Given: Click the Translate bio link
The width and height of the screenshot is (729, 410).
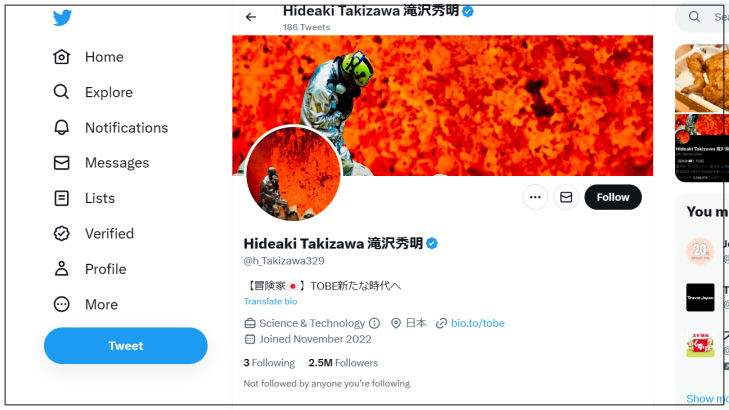Looking at the screenshot, I should coord(270,301).
